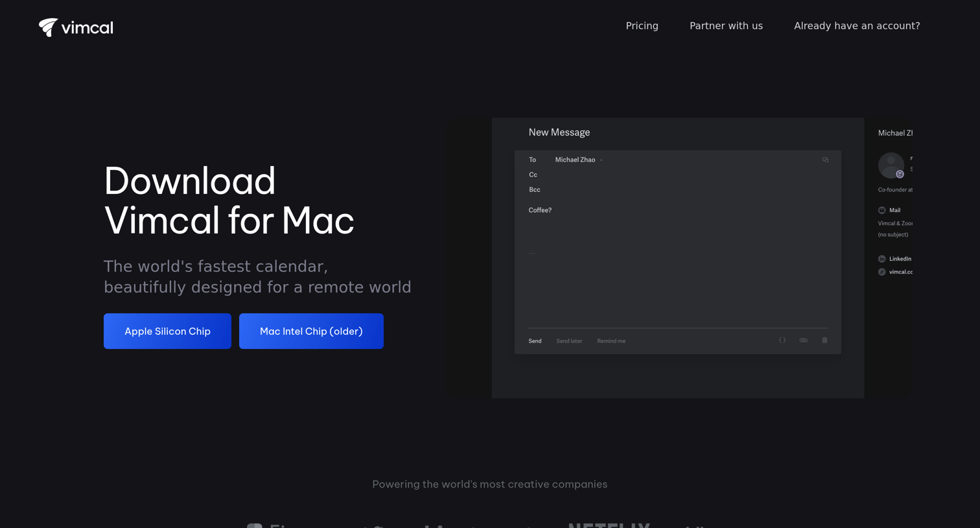Click 'Powering the world's most creative companies' text
Image resolution: width=980 pixels, height=528 pixels.
point(489,484)
